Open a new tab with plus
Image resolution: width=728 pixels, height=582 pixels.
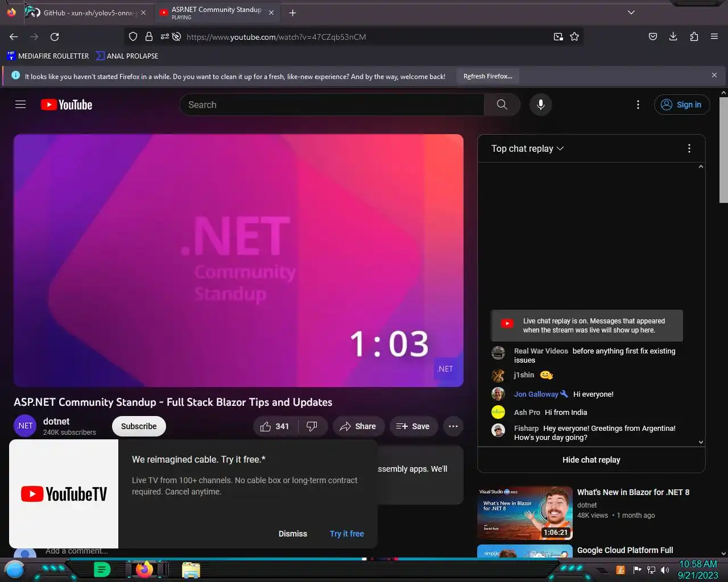(292, 13)
